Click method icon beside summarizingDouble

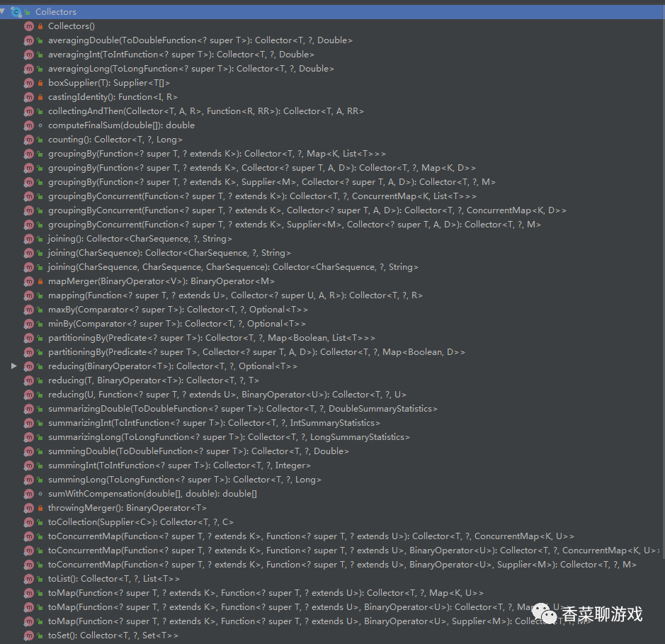pos(28,409)
